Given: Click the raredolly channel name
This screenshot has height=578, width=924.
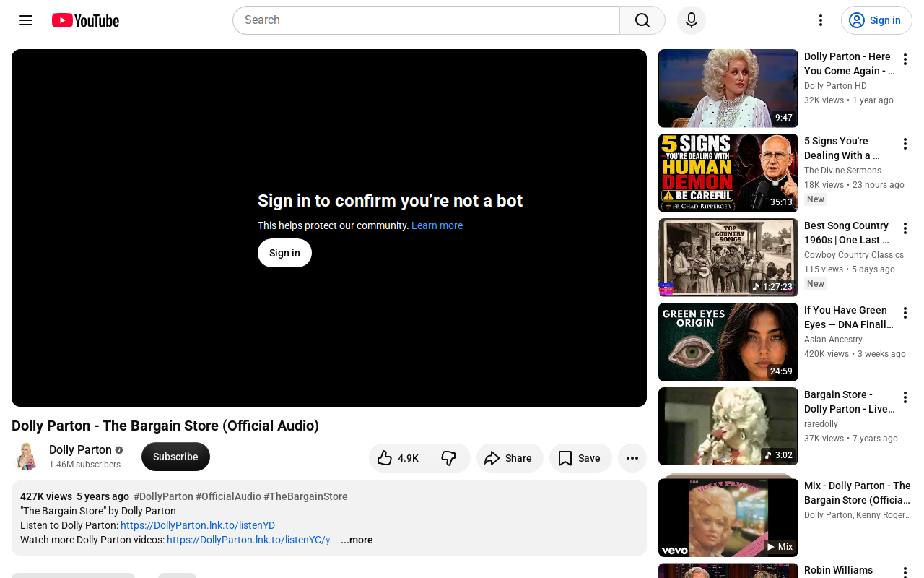Looking at the screenshot, I should point(821,424).
